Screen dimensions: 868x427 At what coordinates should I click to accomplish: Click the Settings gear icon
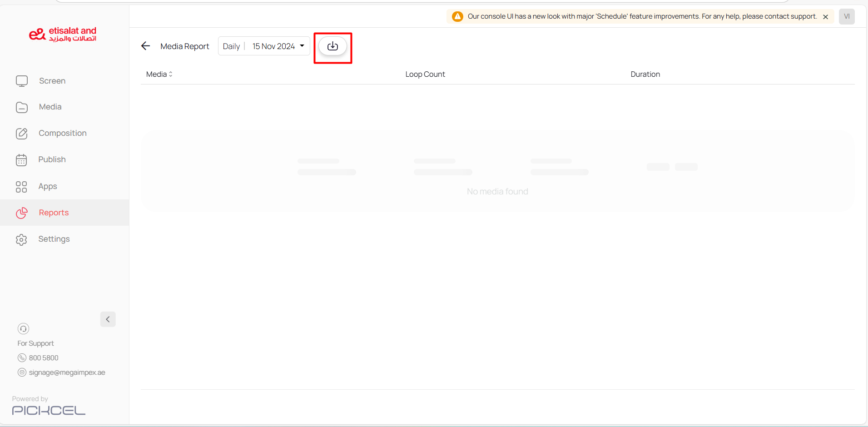tap(21, 239)
